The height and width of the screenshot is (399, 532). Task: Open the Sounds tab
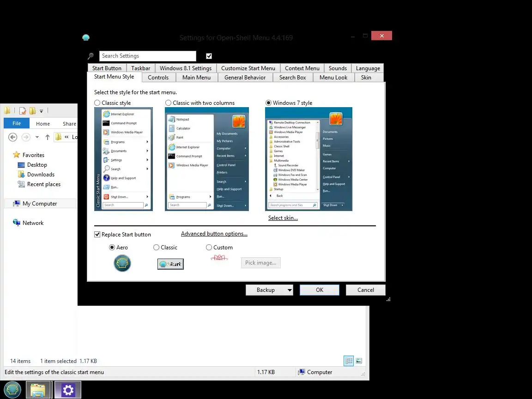[x=338, y=68]
